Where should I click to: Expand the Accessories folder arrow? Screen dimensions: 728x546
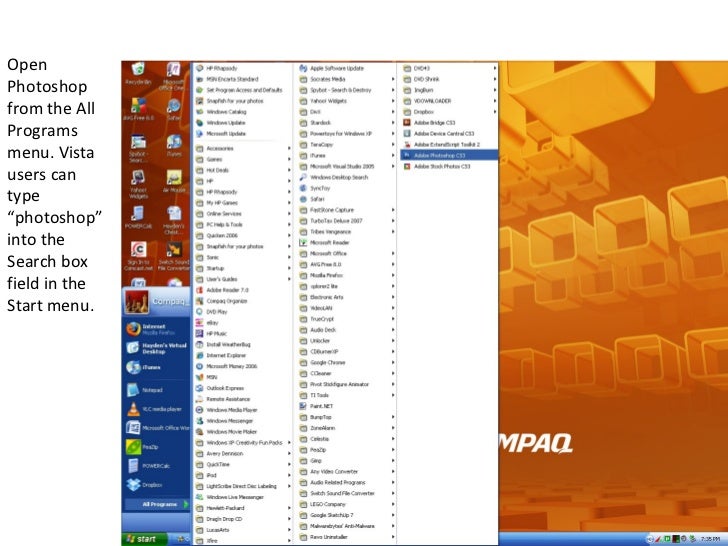[289, 149]
